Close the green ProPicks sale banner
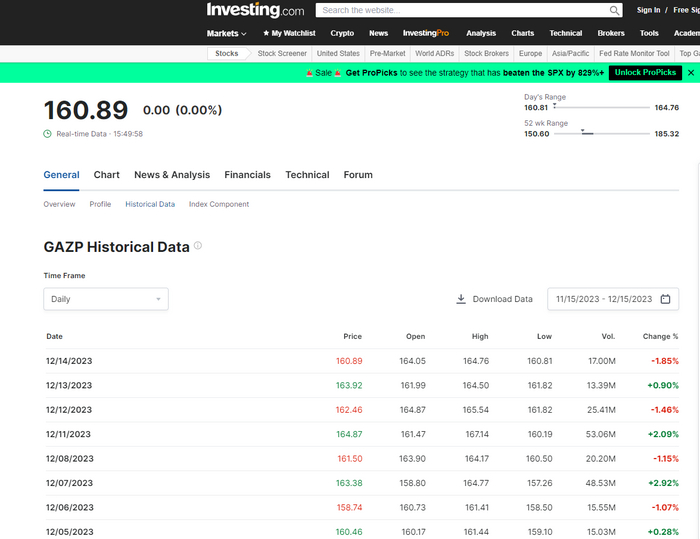Viewport: 700px width, 539px height. 690,73
